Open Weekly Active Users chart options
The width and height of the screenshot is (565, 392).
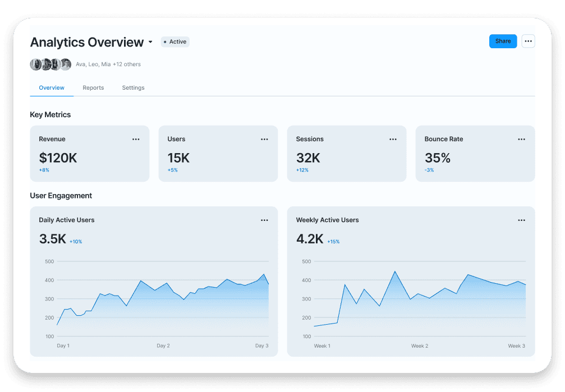click(x=521, y=220)
